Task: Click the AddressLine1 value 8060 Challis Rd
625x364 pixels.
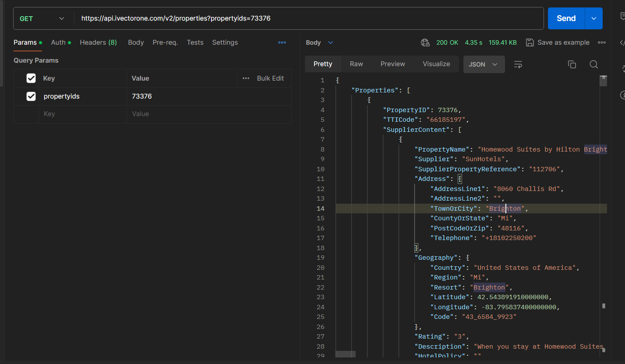Action: pos(526,189)
